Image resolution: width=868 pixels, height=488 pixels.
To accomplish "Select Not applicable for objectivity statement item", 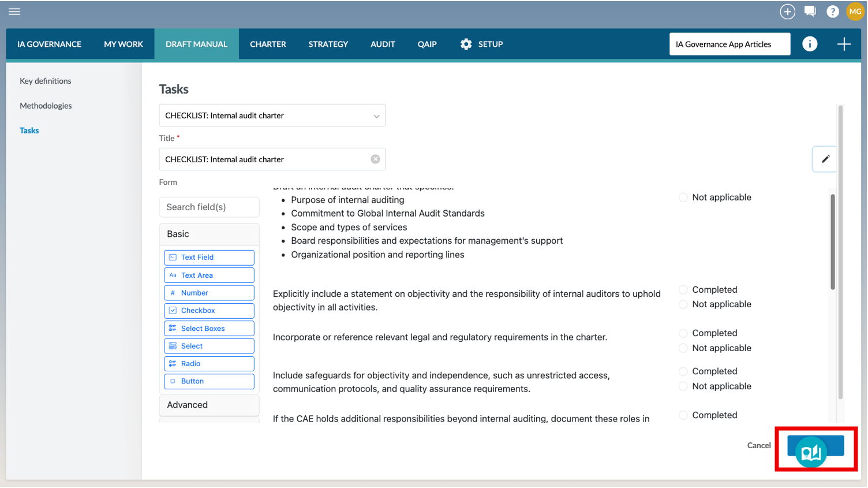I will pos(683,304).
